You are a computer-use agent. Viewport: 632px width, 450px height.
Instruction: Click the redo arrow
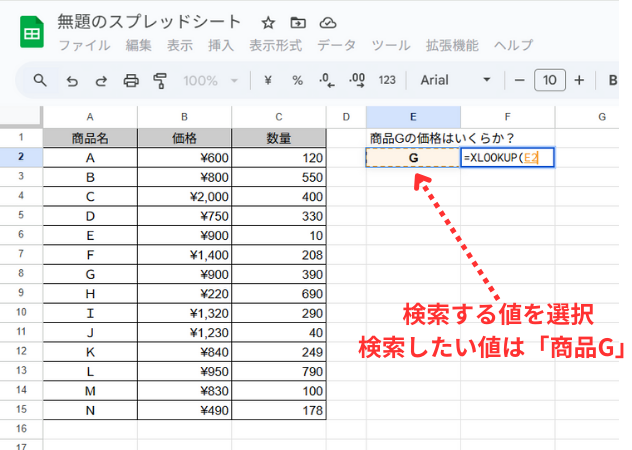101,80
